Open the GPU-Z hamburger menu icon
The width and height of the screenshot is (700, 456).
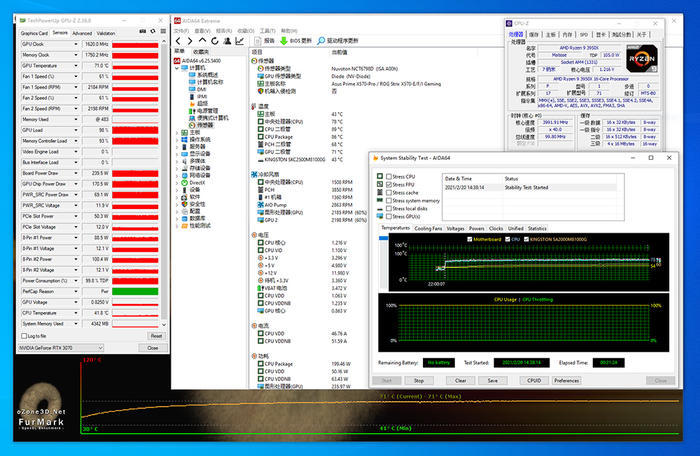tap(163, 31)
